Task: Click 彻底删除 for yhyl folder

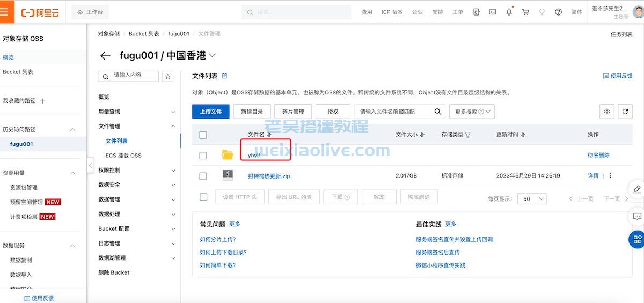Action: tap(598, 155)
